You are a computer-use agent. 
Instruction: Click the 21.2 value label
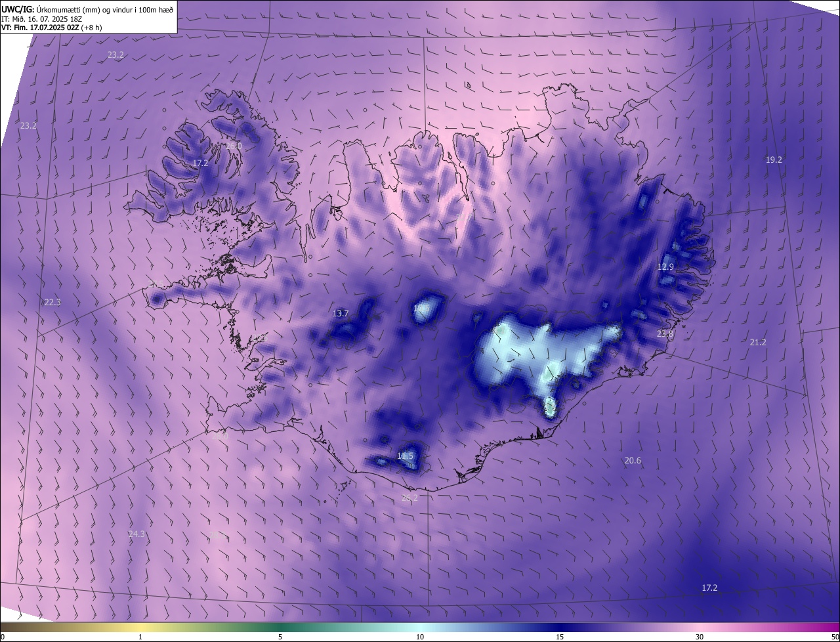pos(758,342)
